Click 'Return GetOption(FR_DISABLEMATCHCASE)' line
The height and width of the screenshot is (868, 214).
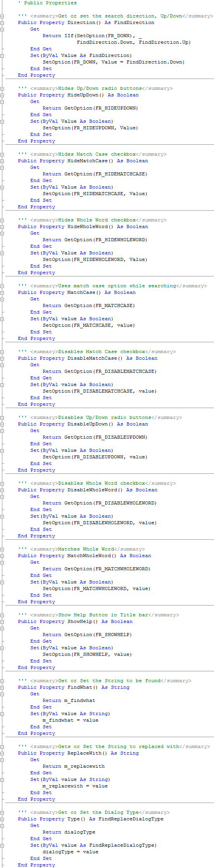[100, 371]
